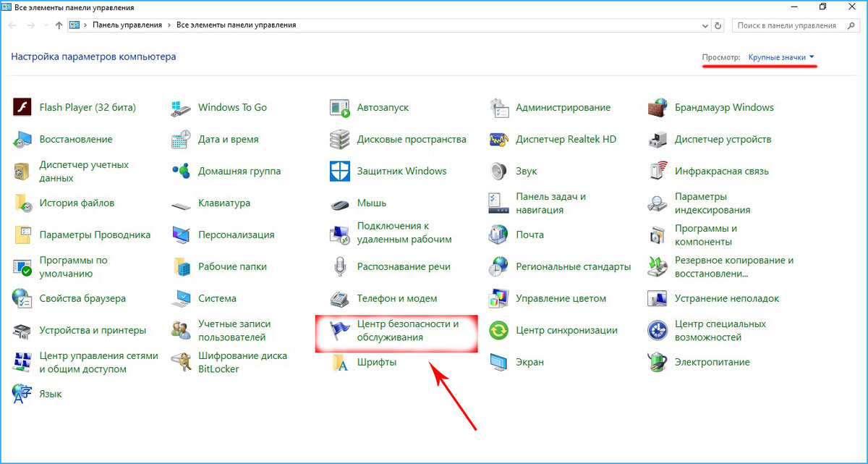
Task: Open the Управление цветом icon
Action: point(499,298)
